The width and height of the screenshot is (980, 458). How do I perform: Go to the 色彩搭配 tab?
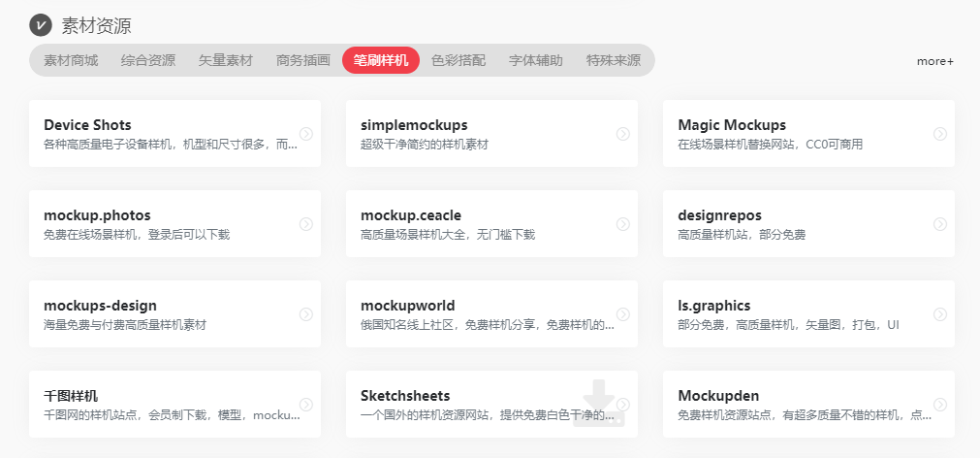pyautogui.click(x=458, y=60)
